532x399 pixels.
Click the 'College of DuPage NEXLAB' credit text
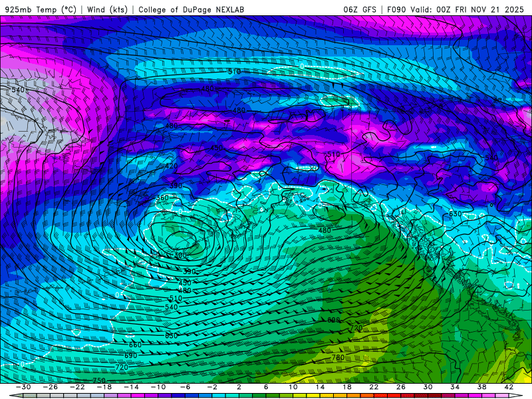click(x=191, y=9)
